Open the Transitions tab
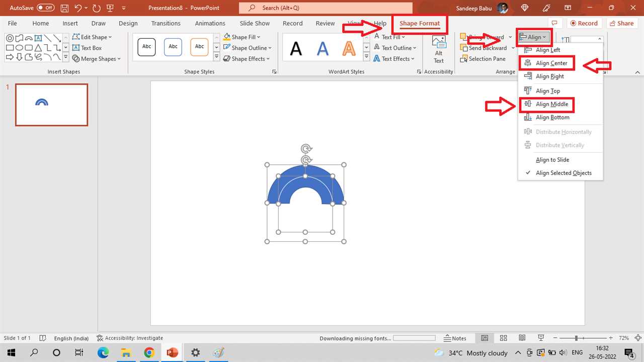The height and width of the screenshot is (362, 644). pyautogui.click(x=166, y=23)
